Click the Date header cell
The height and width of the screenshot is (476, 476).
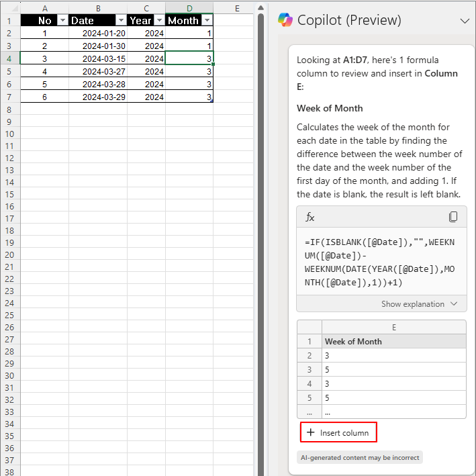tap(98, 20)
